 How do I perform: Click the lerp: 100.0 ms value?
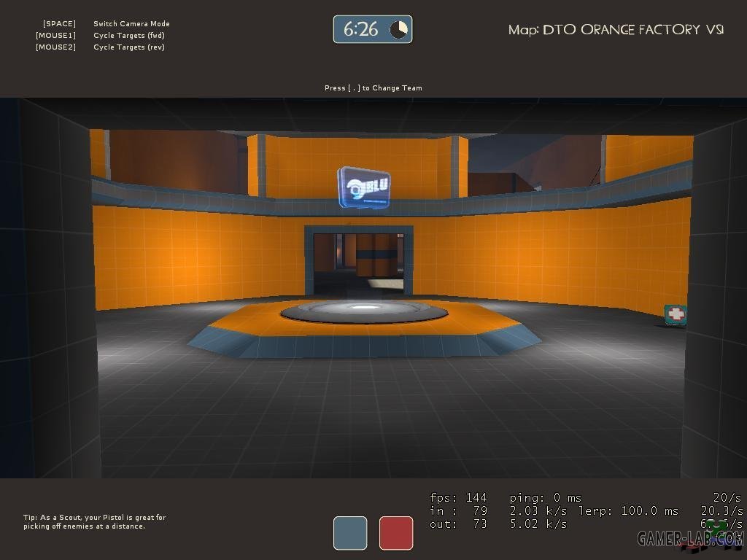628,511
